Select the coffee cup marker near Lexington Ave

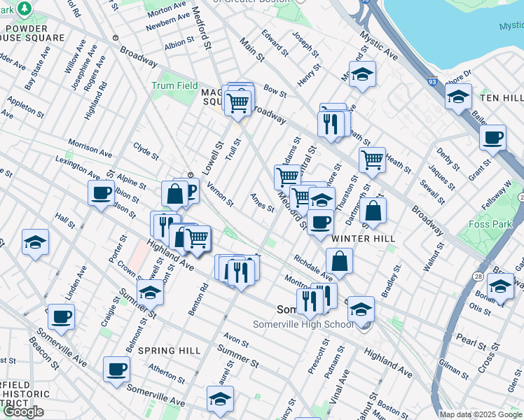(101, 192)
